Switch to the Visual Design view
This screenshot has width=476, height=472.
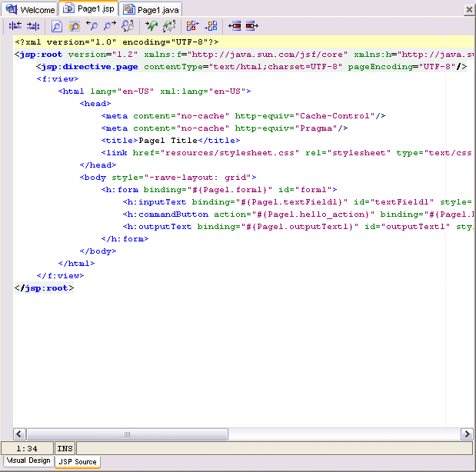pyautogui.click(x=28, y=461)
